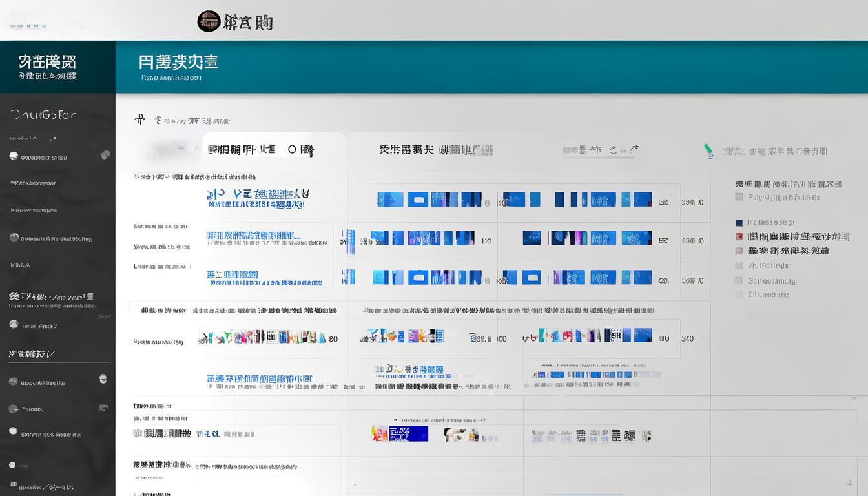Viewport: 868px width, 496px height.
Task: Click the white cup-shaped icon in the dark sidebar
Action: point(103,378)
